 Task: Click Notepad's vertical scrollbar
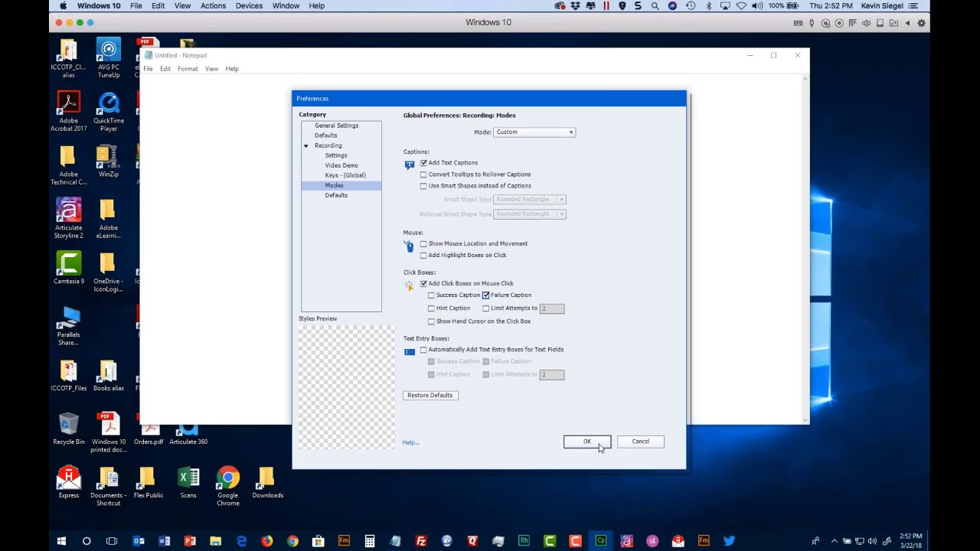tap(805, 249)
